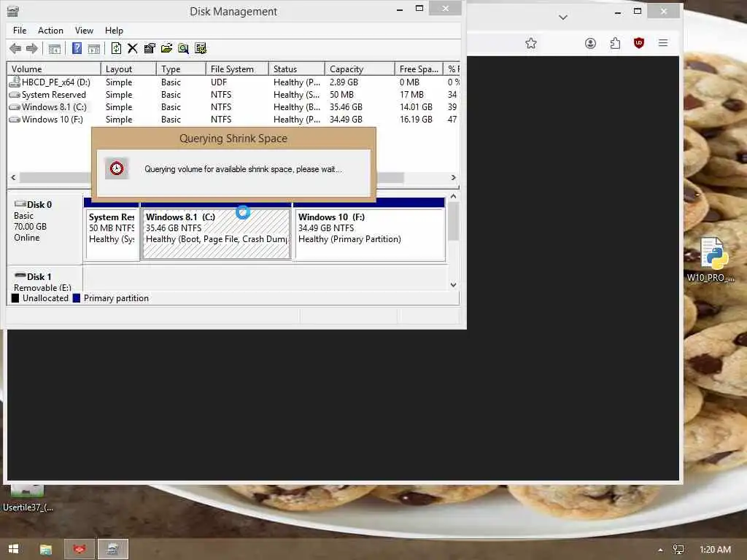Open the Action menu
The image size is (747, 560).
click(50, 31)
